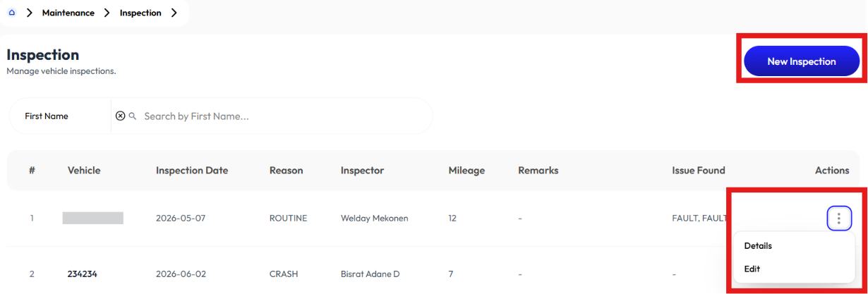Clear the search with the circled X icon
This screenshot has width=868, height=294.
click(120, 116)
